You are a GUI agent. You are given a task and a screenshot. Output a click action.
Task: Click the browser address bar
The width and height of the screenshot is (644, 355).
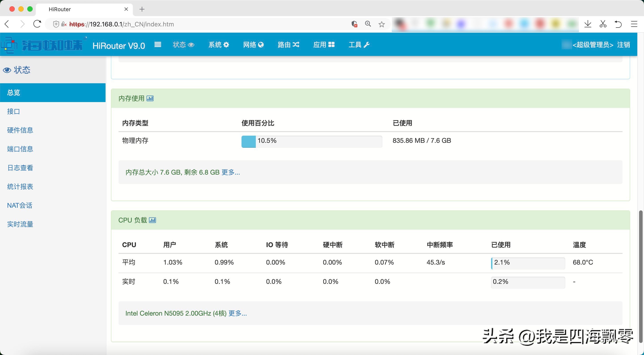[x=200, y=24]
